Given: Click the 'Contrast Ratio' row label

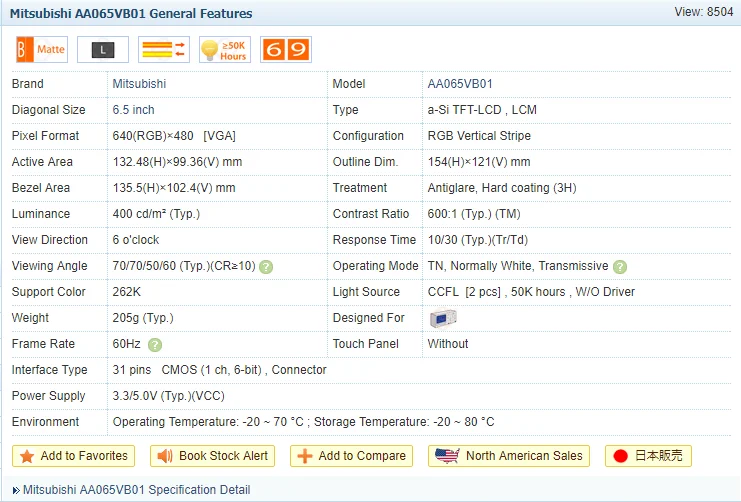Looking at the screenshot, I should tap(371, 214).
